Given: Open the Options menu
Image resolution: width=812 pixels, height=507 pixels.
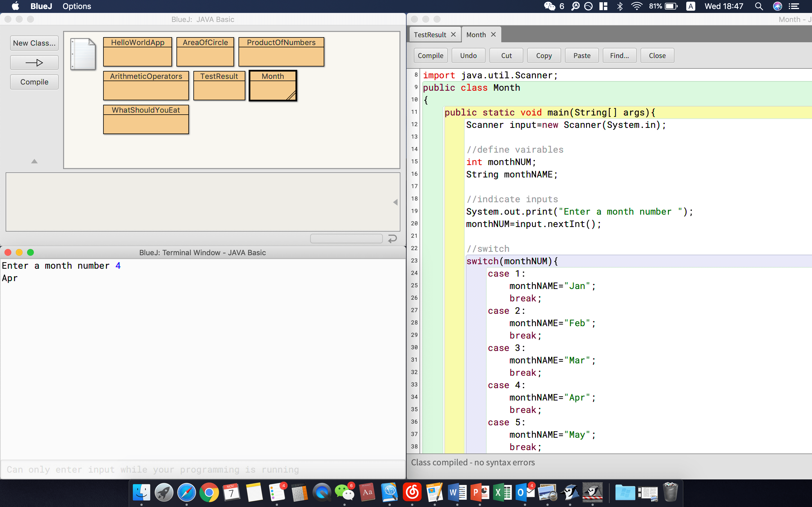Looking at the screenshot, I should click(76, 6).
